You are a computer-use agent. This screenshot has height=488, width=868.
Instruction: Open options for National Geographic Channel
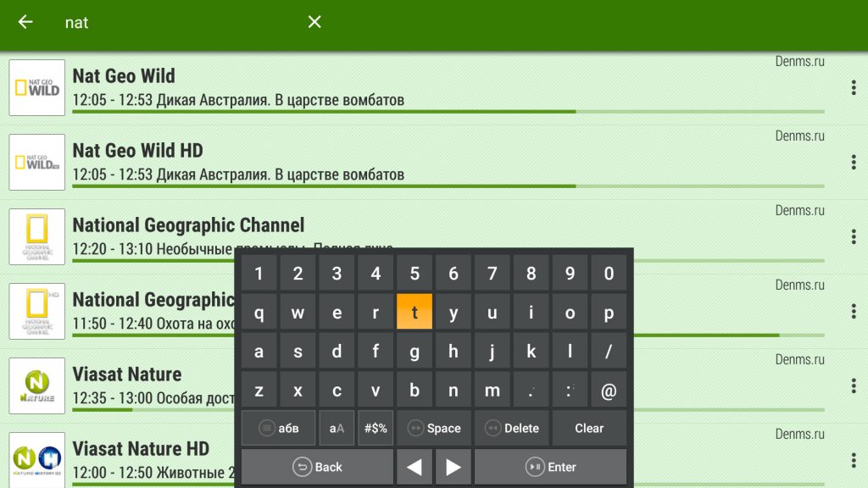(x=854, y=237)
